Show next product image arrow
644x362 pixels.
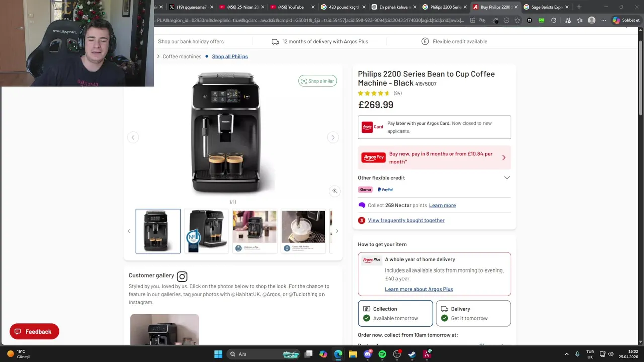[333, 137]
